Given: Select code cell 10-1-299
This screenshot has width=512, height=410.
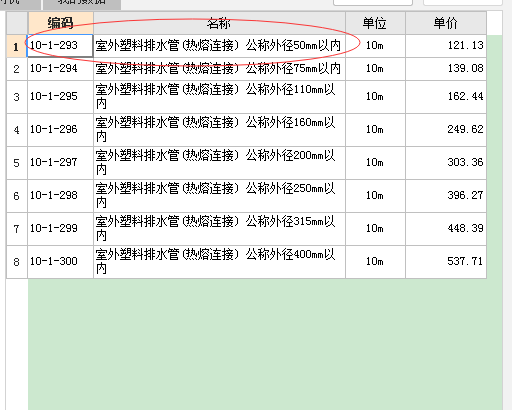Looking at the screenshot, I should (60, 229).
